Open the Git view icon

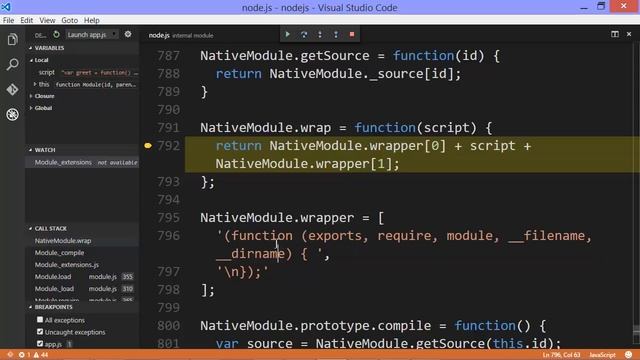(x=13, y=89)
